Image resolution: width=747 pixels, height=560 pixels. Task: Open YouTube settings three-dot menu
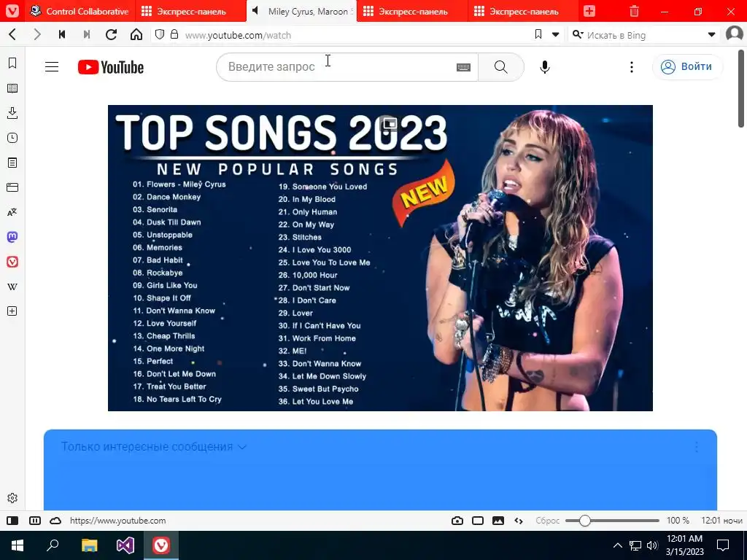click(x=632, y=67)
